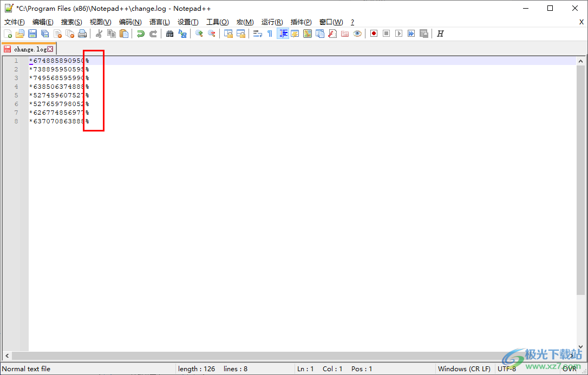
Task: Open the 编辑(E) menu
Action: pyautogui.click(x=43, y=22)
